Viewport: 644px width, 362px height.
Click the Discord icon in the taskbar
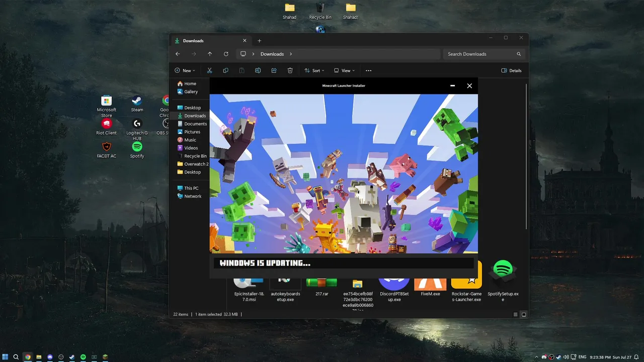[50, 357]
